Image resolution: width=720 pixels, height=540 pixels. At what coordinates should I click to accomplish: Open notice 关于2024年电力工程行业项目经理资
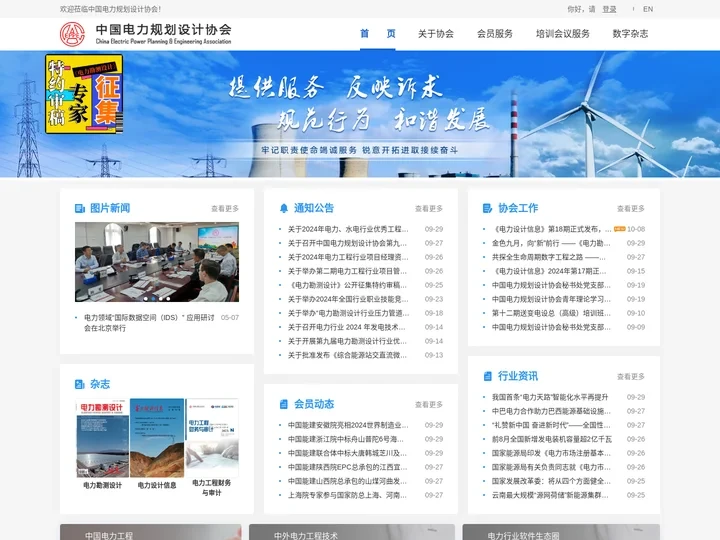[x=348, y=257]
